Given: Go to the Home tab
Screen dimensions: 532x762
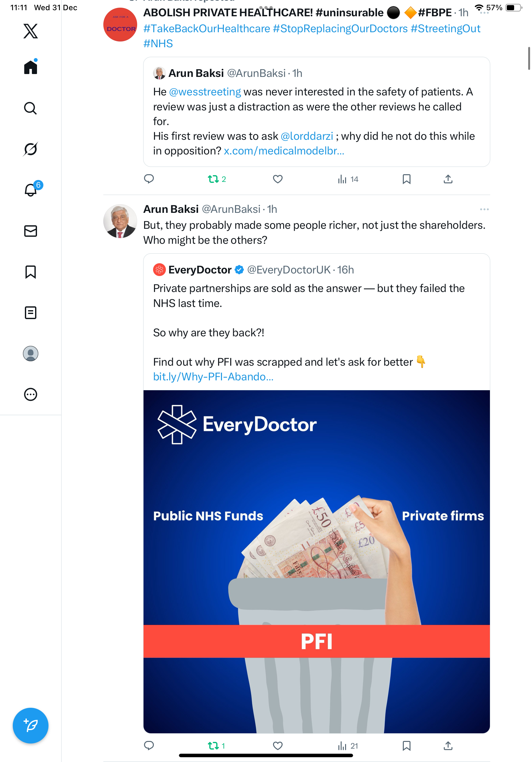Looking at the screenshot, I should 31,67.
